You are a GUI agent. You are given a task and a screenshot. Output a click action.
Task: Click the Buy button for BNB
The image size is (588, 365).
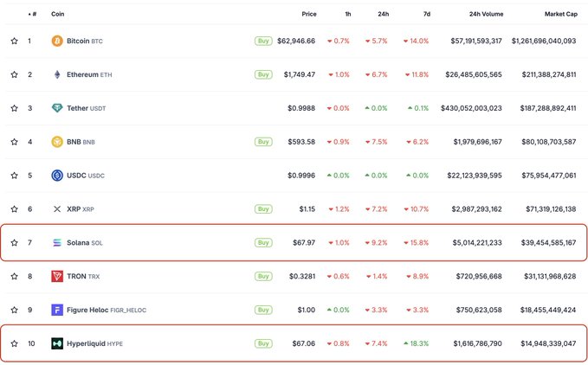coord(263,142)
